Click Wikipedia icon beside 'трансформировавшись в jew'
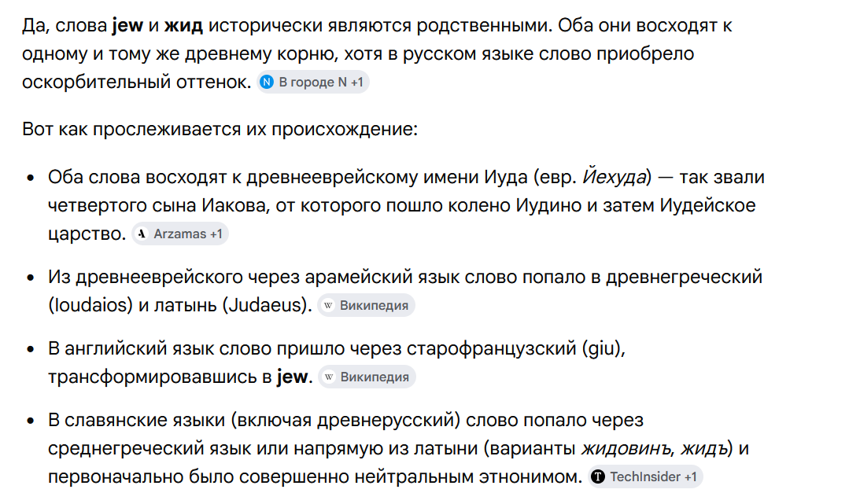Image resolution: width=860 pixels, height=504 pixels. [329, 377]
